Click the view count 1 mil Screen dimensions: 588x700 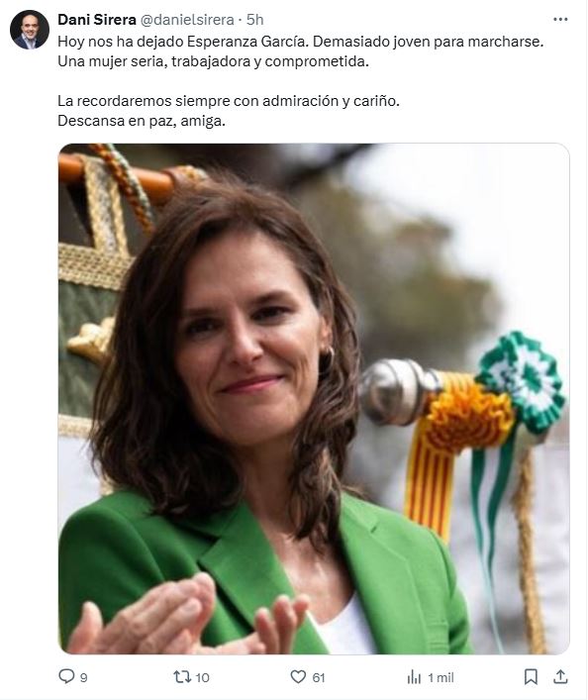441,677
